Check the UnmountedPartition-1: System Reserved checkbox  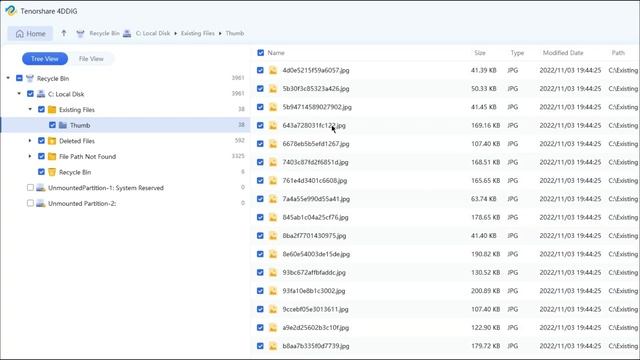point(30,188)
